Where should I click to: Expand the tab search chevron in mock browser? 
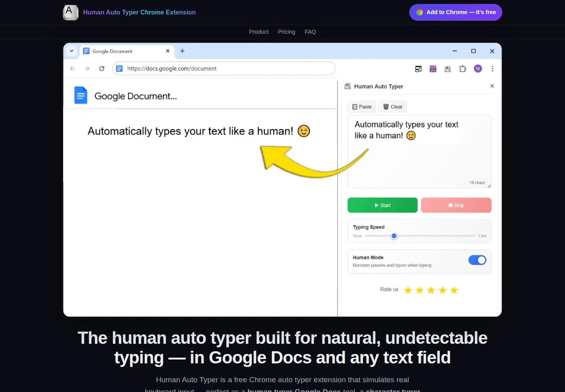coord(71,51)
